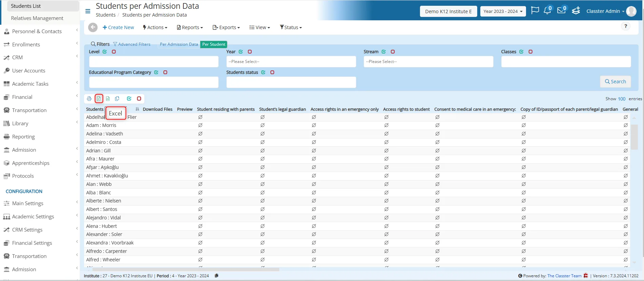The width and height of the screenshot is (644, 281).
Task: Open the envelope mail icon
Action: coord(562,10)
